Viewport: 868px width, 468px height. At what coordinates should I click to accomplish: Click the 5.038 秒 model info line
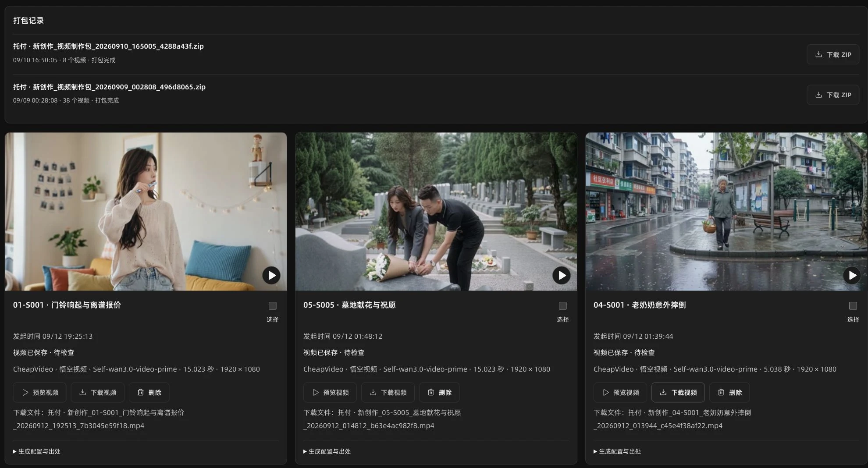pyautogui.click(x=715, y=369)
